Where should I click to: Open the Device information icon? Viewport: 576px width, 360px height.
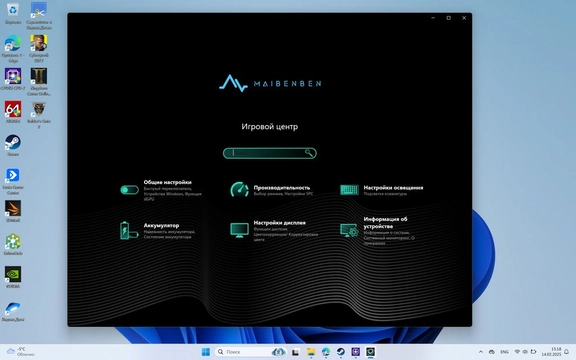click(349, 230)
